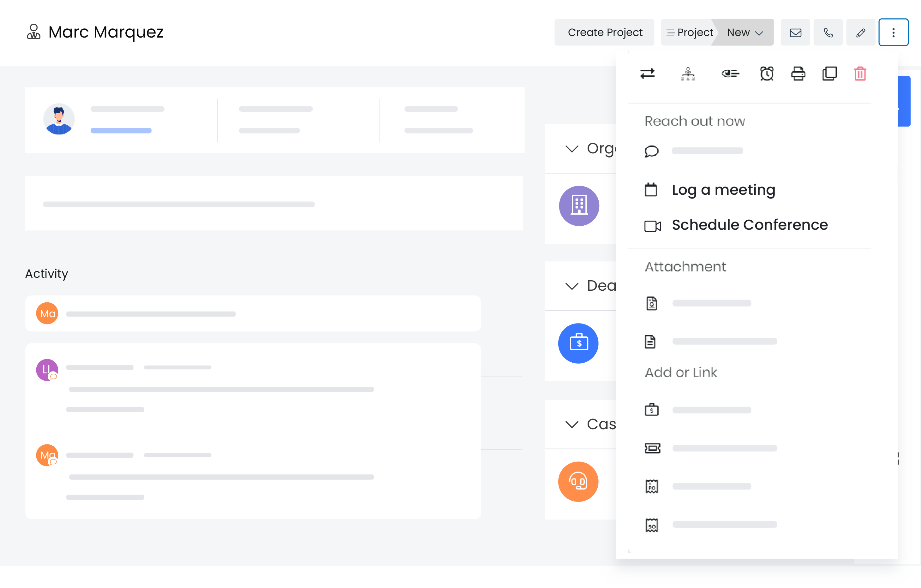Click the Attachment heading

(685, 267)
